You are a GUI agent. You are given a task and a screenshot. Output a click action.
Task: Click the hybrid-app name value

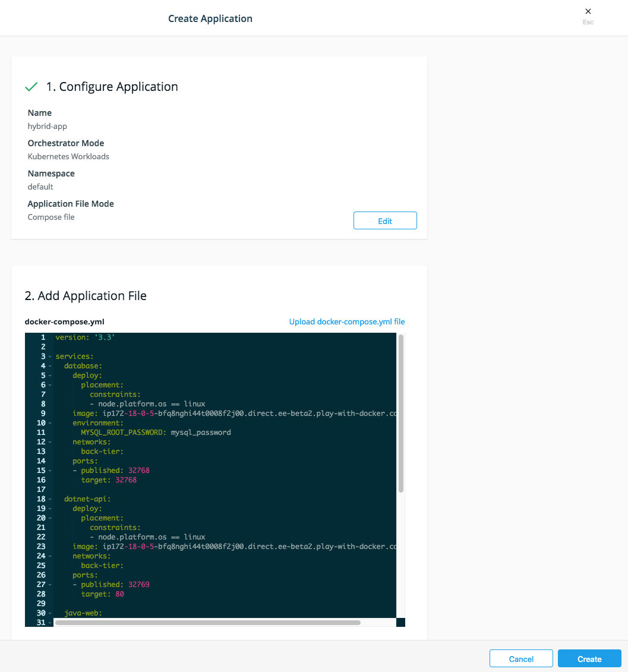click(x=47, y=126)
